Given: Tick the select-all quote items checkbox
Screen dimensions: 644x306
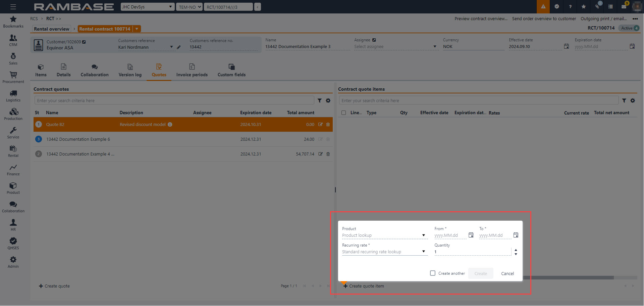Looking at the screenshot, I should (x=343, y=113).
